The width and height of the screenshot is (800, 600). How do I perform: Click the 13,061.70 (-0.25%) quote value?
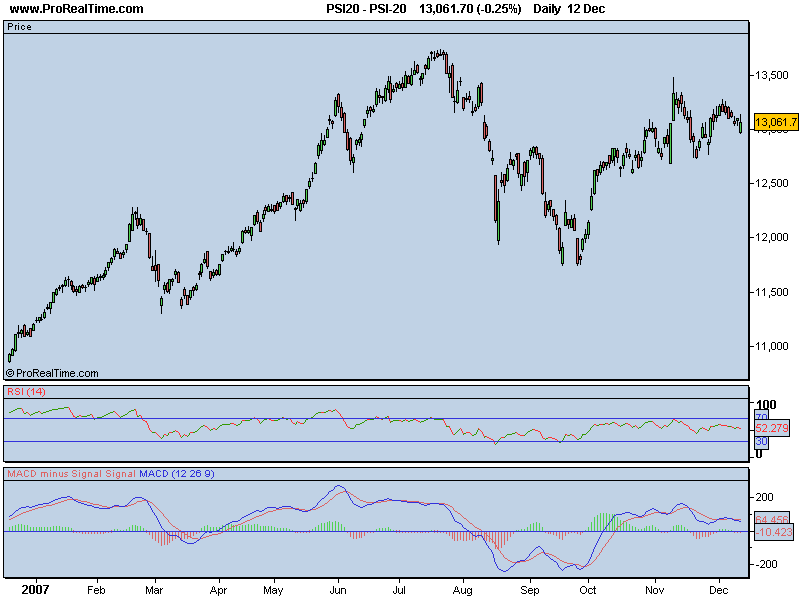click(x=470, y=9)
